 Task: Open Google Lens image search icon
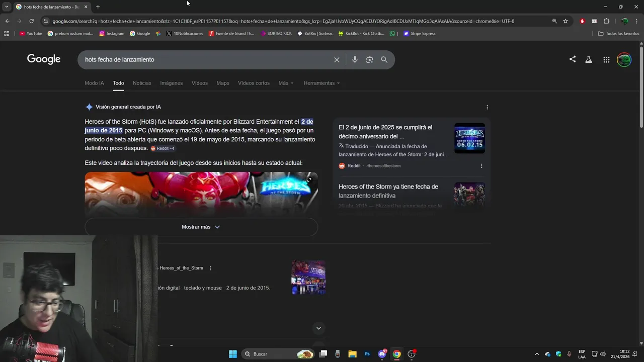point(369,60)
